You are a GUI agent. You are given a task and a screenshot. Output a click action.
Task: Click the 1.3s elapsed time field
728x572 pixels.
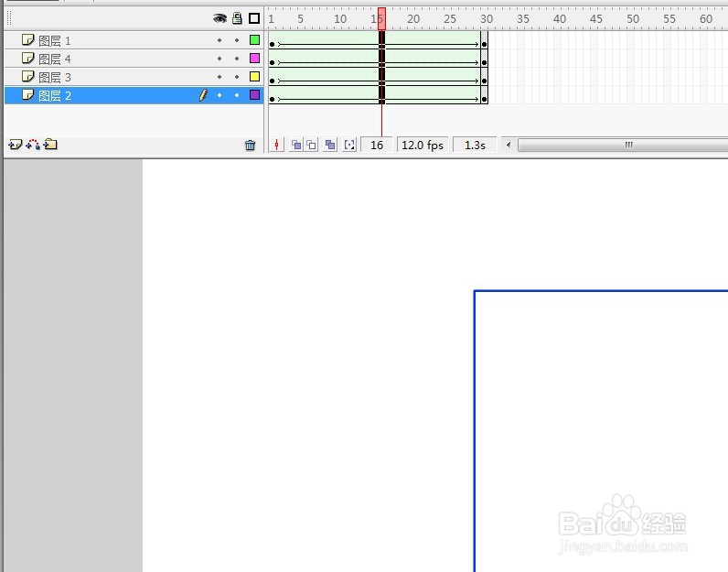pyautogui.click(x=475, y=145)
